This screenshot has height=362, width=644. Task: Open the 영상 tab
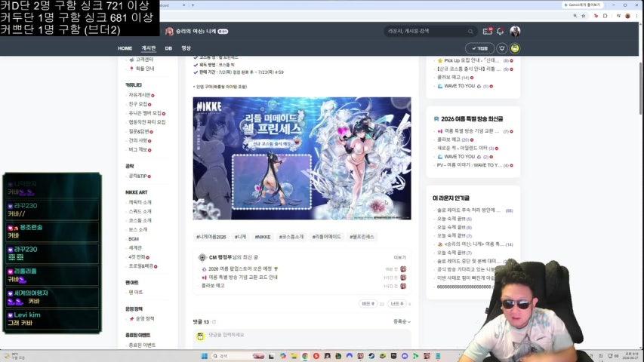pos(186,48)
